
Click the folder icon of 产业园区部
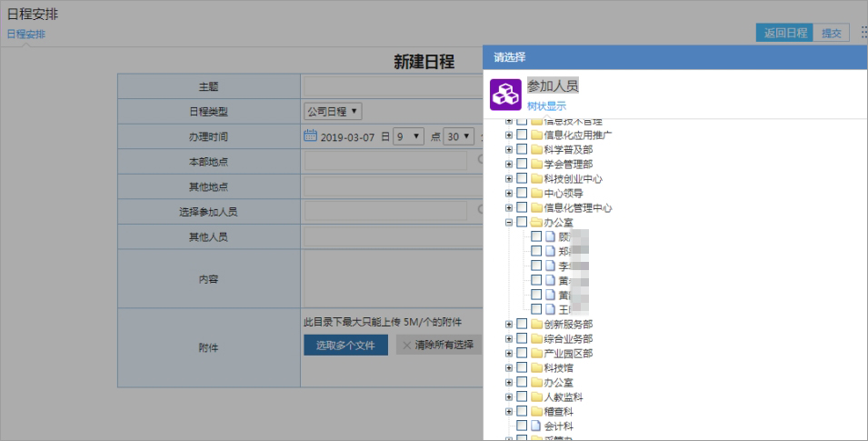(x=536, y=353)
